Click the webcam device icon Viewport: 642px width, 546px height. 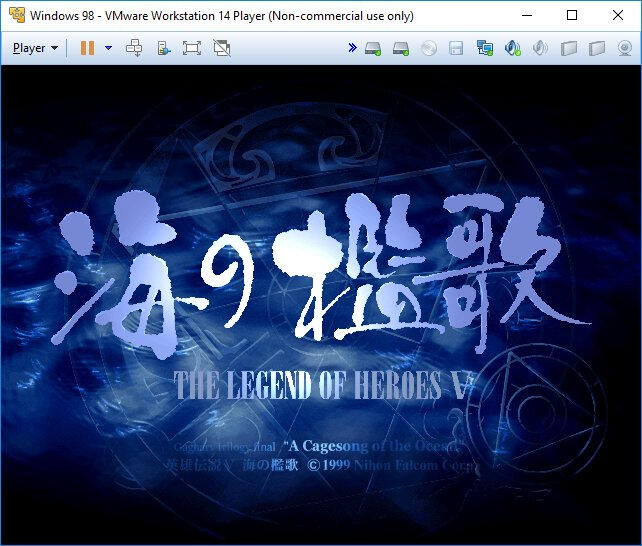625,48
